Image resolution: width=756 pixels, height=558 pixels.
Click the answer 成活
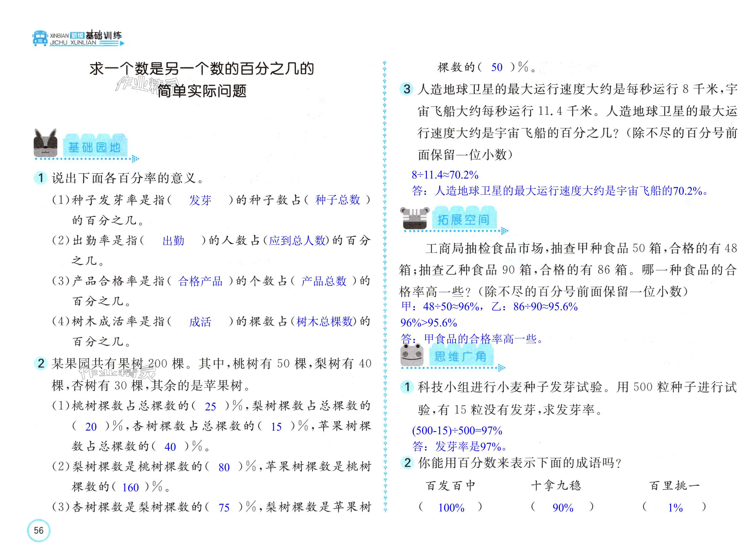coord(200,322)
